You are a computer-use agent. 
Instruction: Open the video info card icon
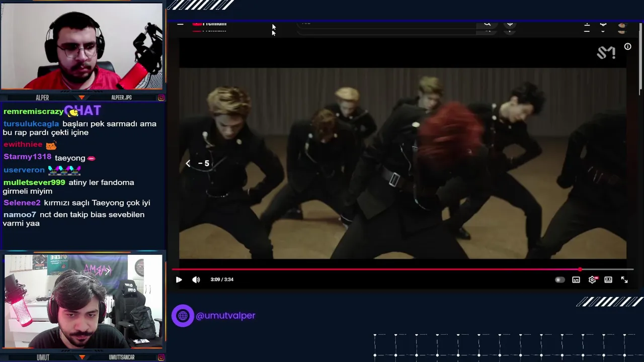(x=628, y=47)
